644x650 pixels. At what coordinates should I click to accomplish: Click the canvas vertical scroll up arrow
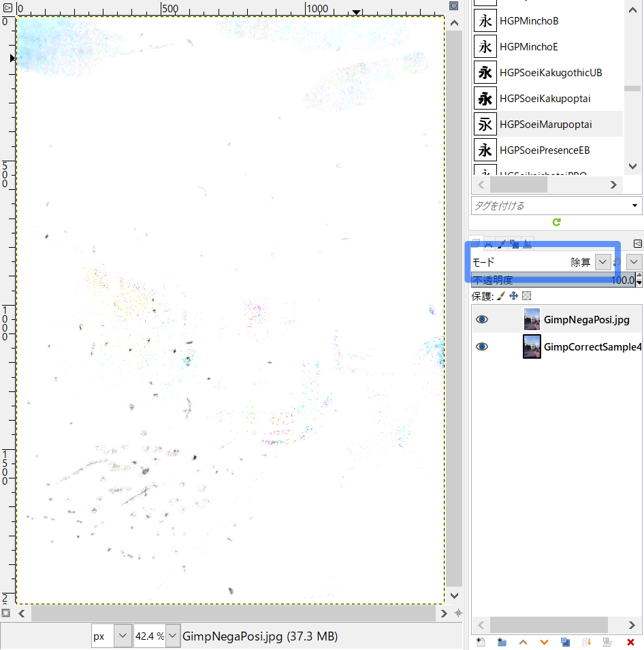(x=455, y=23)
